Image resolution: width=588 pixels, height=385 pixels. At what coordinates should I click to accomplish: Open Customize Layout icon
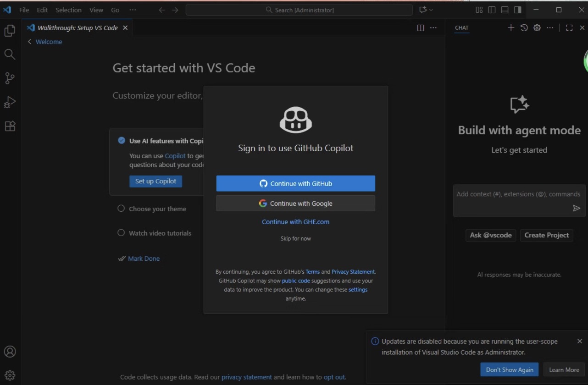479,10
